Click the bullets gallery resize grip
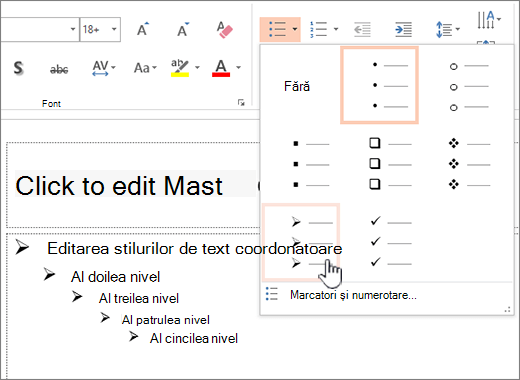Image resolution: width=520 pixels, height=380 pixels. pos(508,310)
